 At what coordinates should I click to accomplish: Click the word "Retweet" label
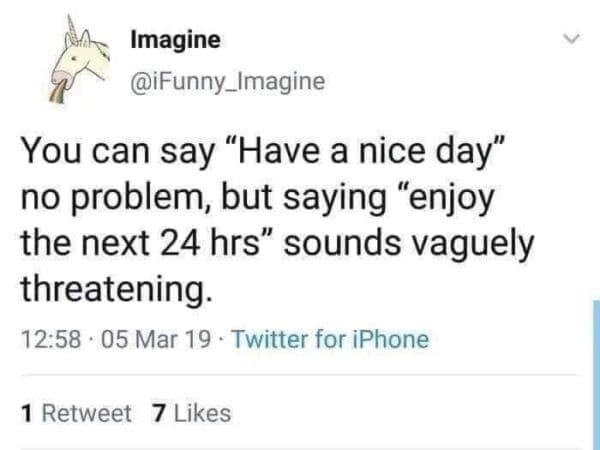[x=85, y=412]
